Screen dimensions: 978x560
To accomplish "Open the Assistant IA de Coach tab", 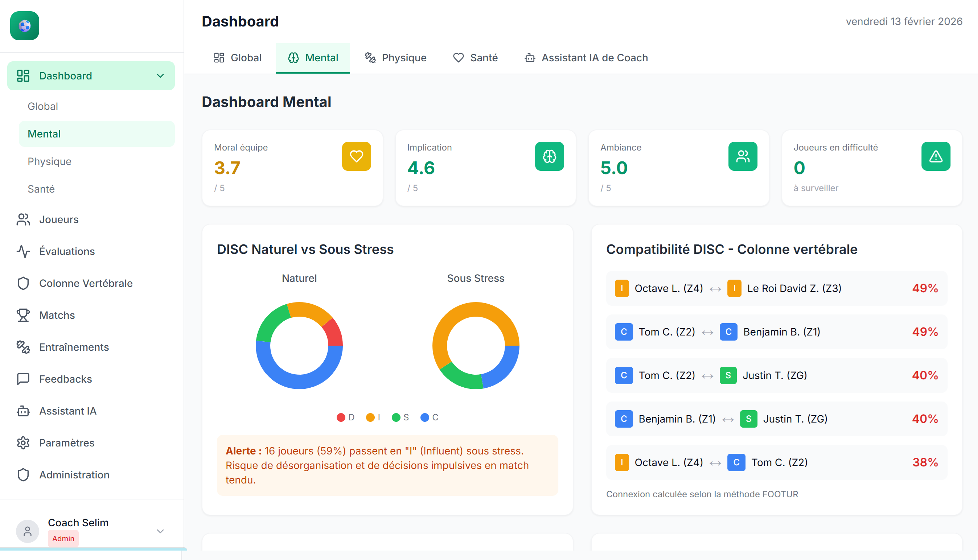I will point(586,58).
